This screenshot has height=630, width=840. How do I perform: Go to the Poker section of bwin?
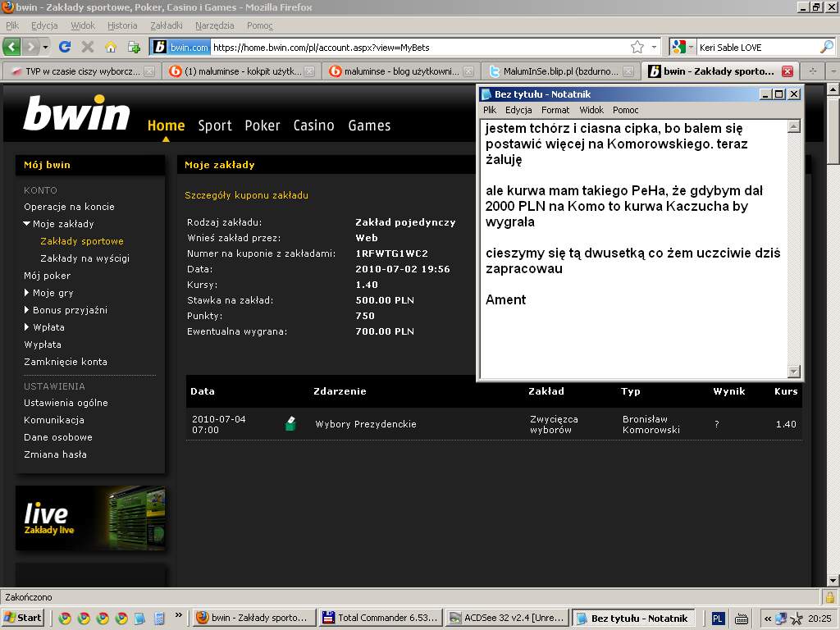pyautogui.click(x=262, y=126)
